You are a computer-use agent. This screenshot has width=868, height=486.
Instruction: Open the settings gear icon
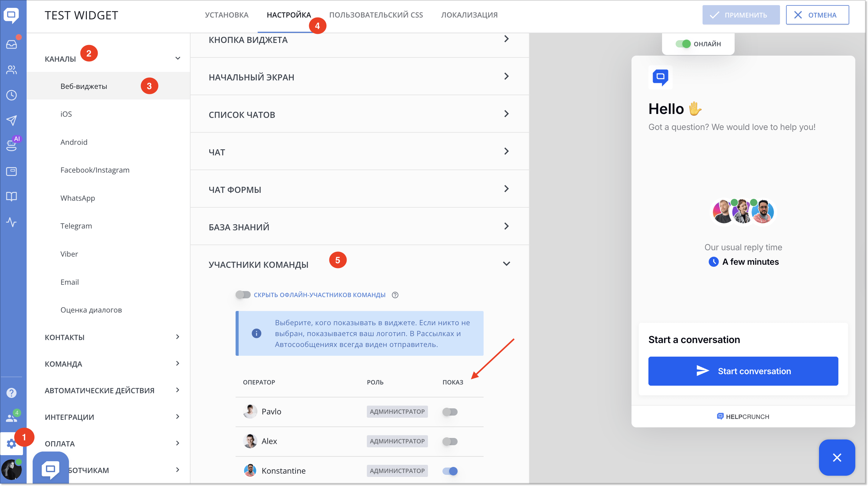click(11, 444)
